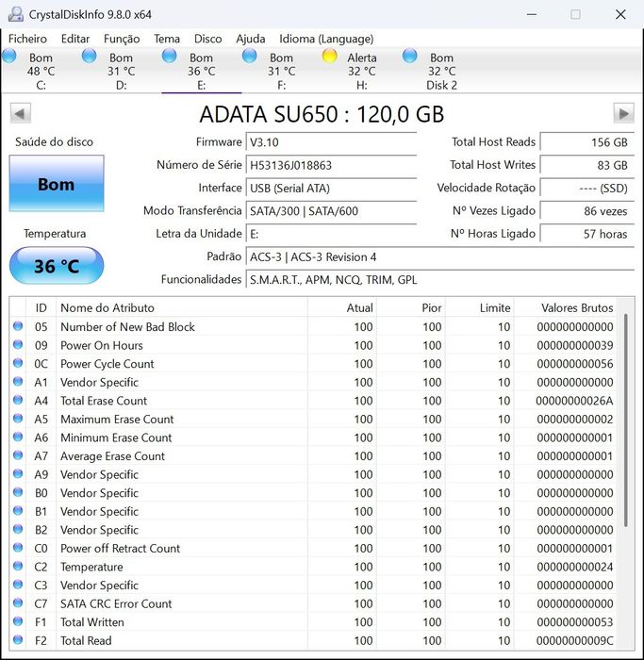Select the C: disk blue status orb
This screenshot has height=660, width=644.
click(9, 56)
